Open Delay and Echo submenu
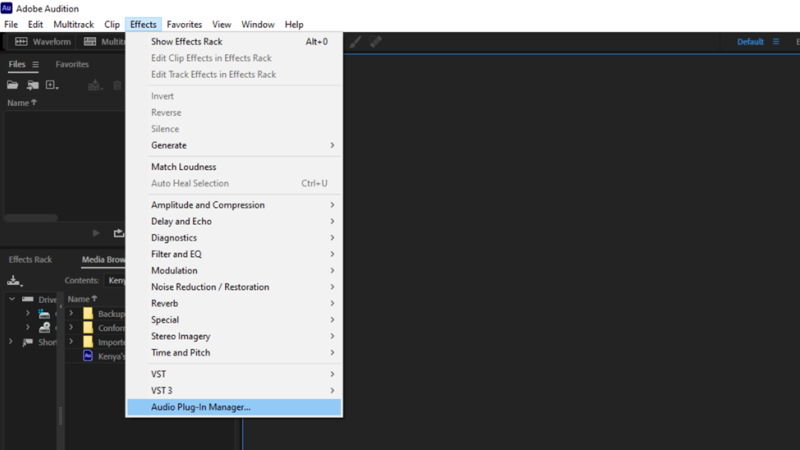Viewport: 800px width, 450px height. tap(234, 221)
